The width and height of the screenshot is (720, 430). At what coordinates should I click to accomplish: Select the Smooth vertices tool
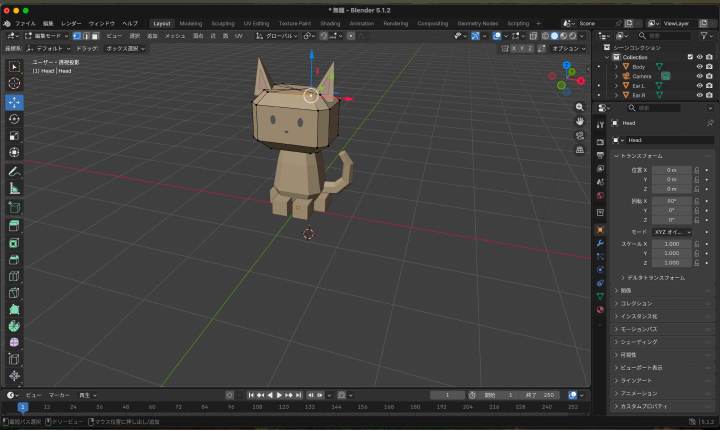coord(14,342)
